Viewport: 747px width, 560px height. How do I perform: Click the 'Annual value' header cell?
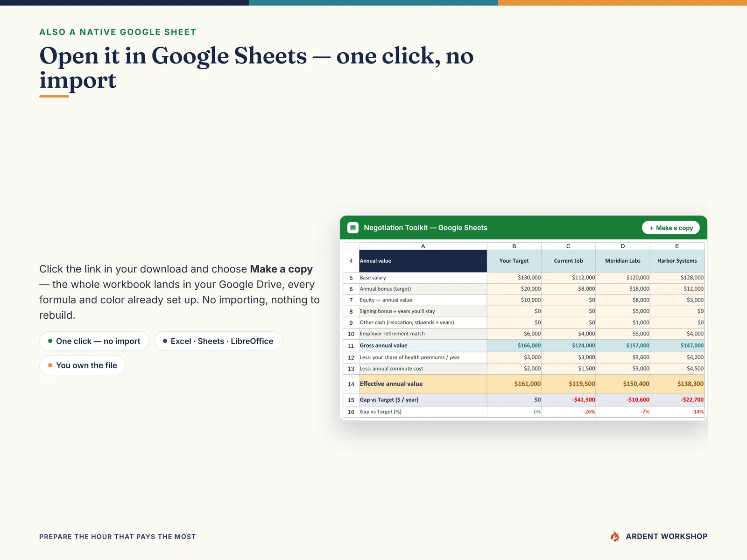point(423,261)
